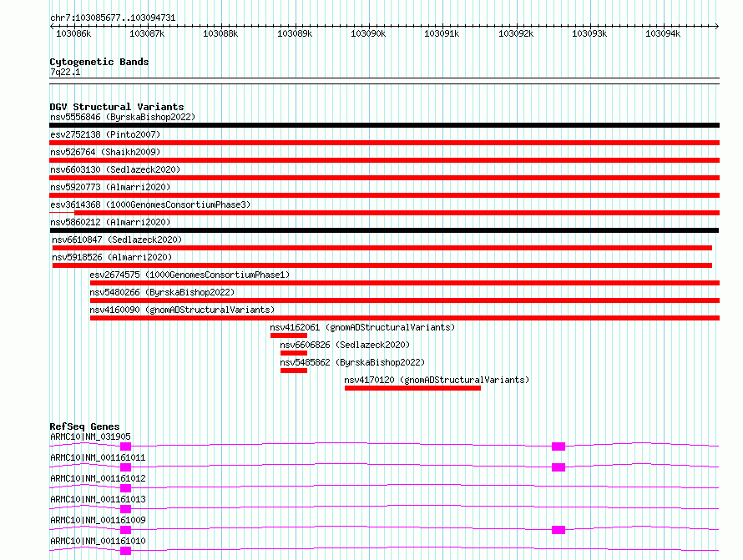Click the short red bar under nsv5485862
Image resolution: width=743 pixels, height=560 pixels.
(294, 371)
